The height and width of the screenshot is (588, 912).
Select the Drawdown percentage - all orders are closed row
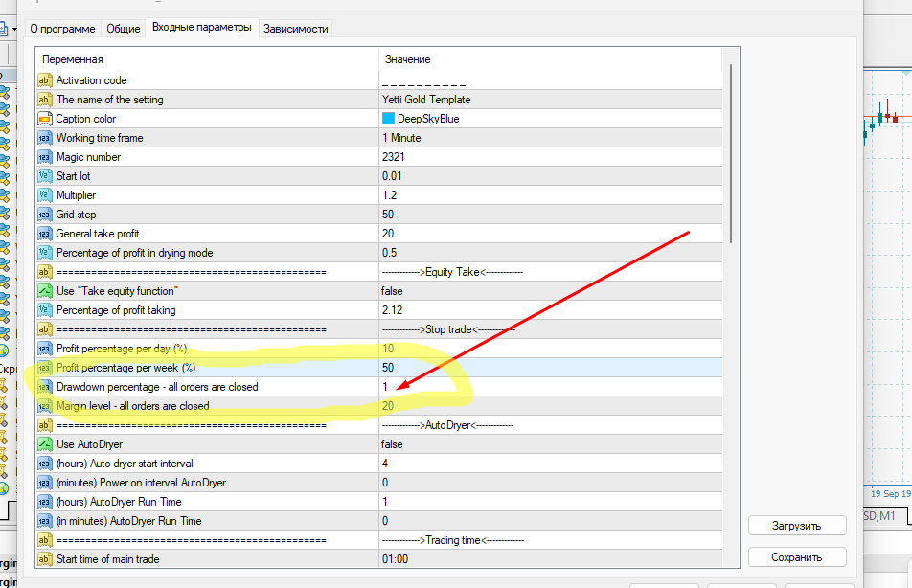pos(379,387)
